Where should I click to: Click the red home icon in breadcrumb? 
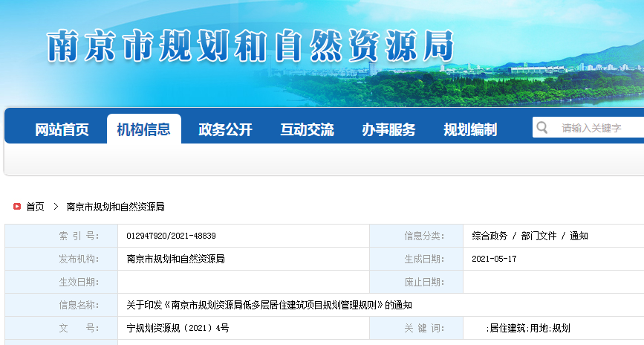[17, 207]
